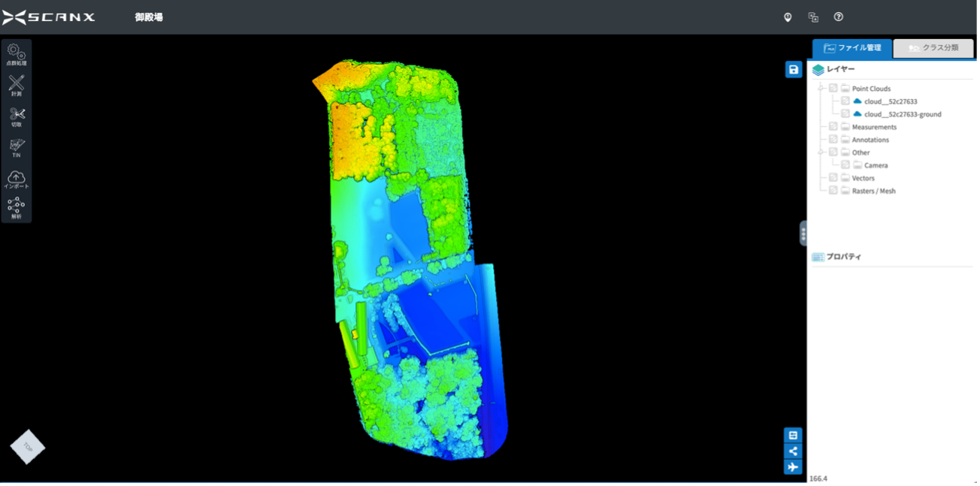Screen dimensions: 980x486
Task: Click the TOP view orientation cube
Action: coord(28,447)
